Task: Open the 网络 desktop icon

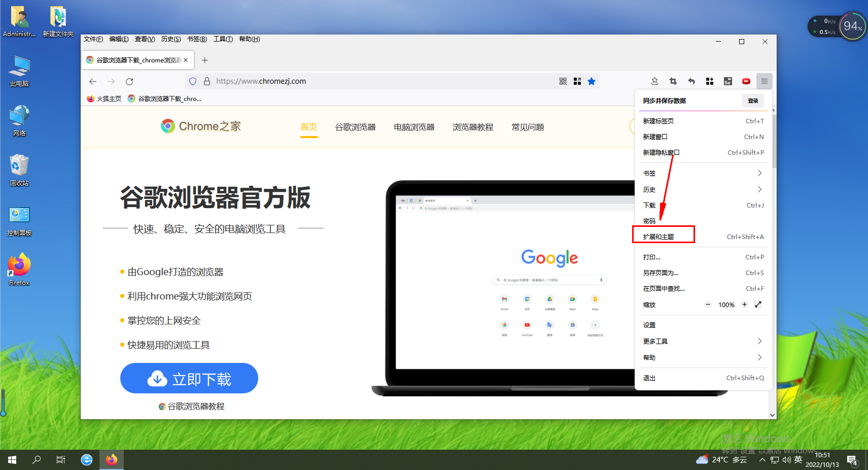Action: (19, 121)
